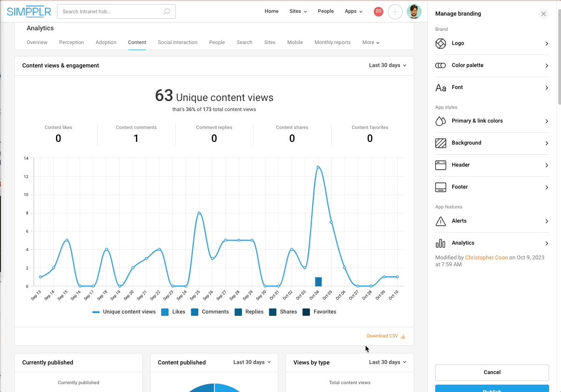Toggle the Replies legend swatch
Viewport: 561px width, 392px height.
click(238, 312)
